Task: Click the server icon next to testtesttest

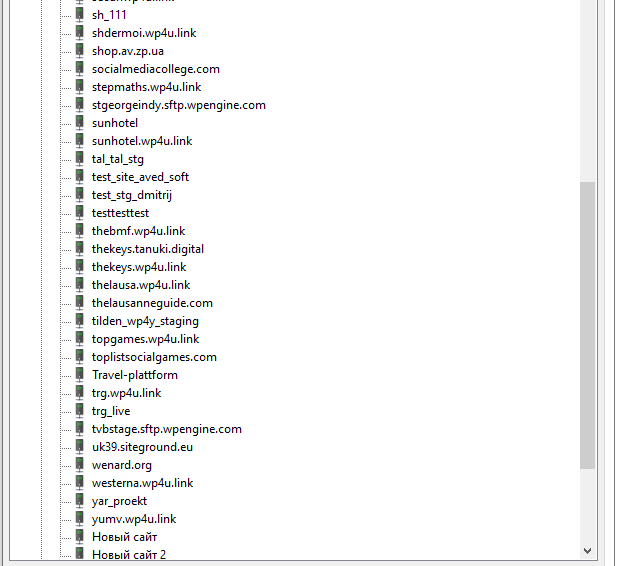Action: pos(80,213)
